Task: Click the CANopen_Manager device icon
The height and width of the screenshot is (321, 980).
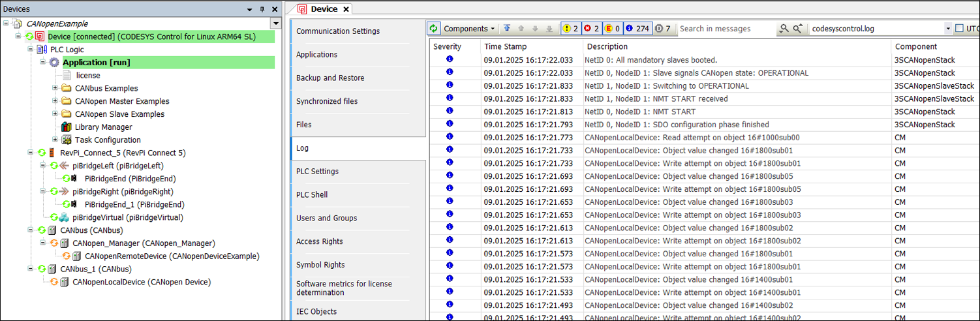Action: pos(65,243)
